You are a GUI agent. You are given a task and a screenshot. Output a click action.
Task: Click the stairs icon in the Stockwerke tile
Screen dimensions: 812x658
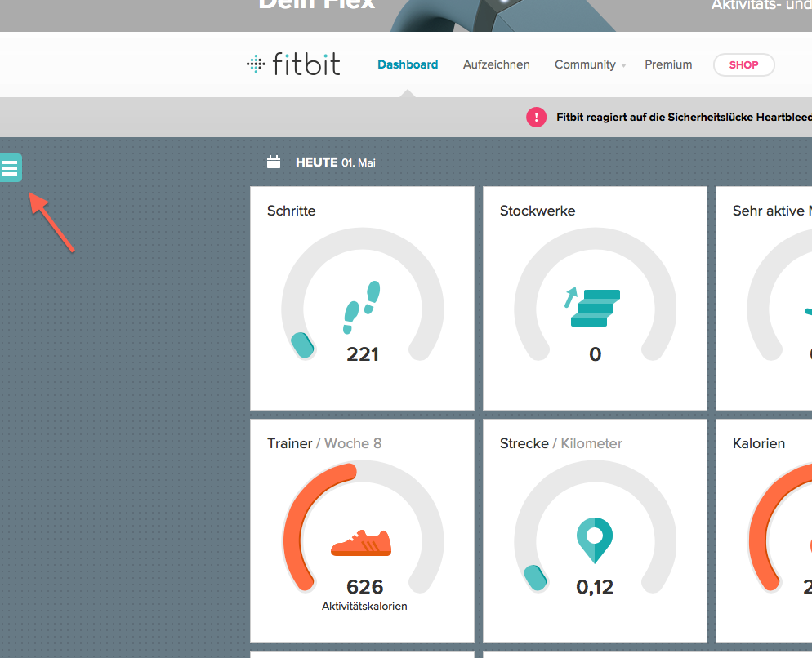[593, 307]
